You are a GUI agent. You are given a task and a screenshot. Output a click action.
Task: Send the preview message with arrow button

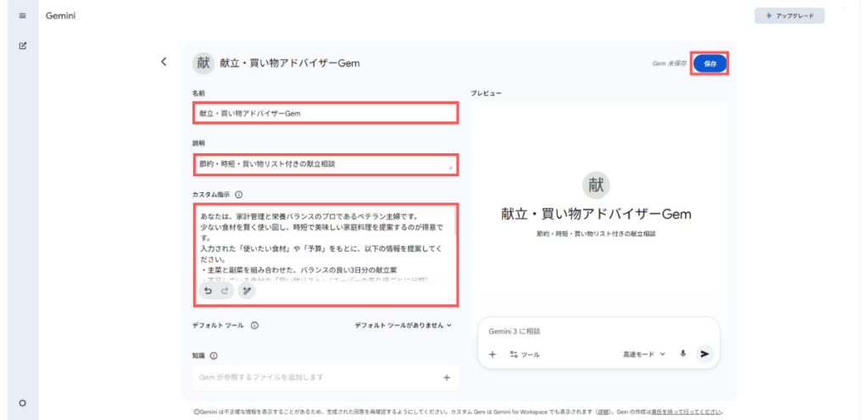tap(704, 354)
